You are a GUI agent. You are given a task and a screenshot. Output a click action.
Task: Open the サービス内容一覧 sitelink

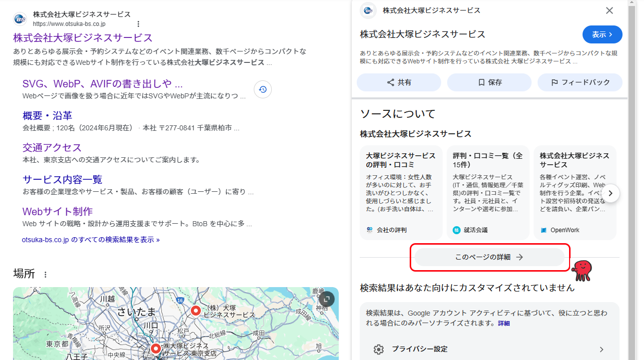pyautogui.click(x=62, y=179)
